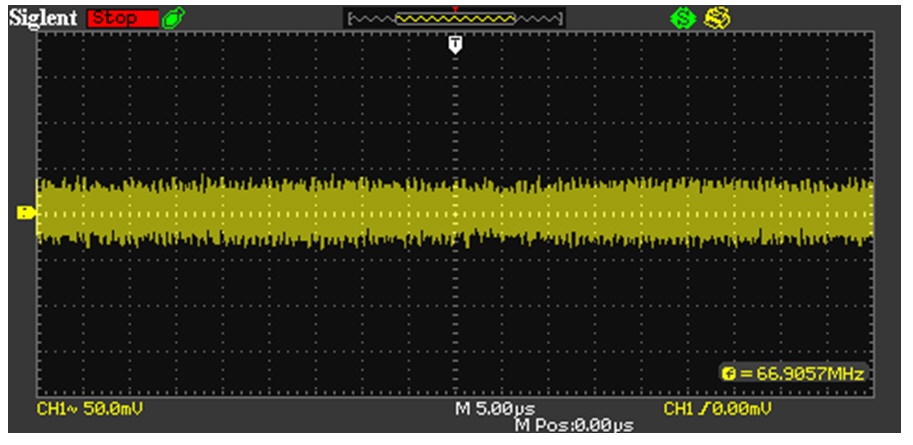This screenshot has height=445, width=913.
Task: Click the 66.9057MHz frequency counter readout
Action: (798, 373)
